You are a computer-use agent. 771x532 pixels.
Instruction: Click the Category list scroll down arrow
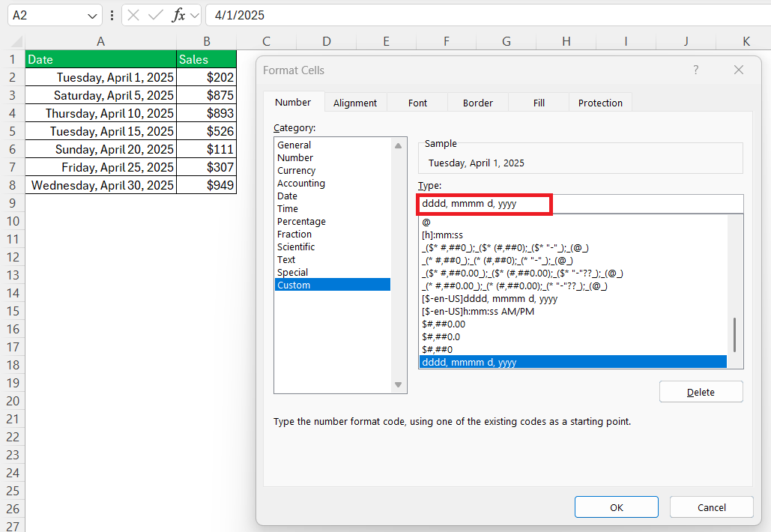point(399,384)
